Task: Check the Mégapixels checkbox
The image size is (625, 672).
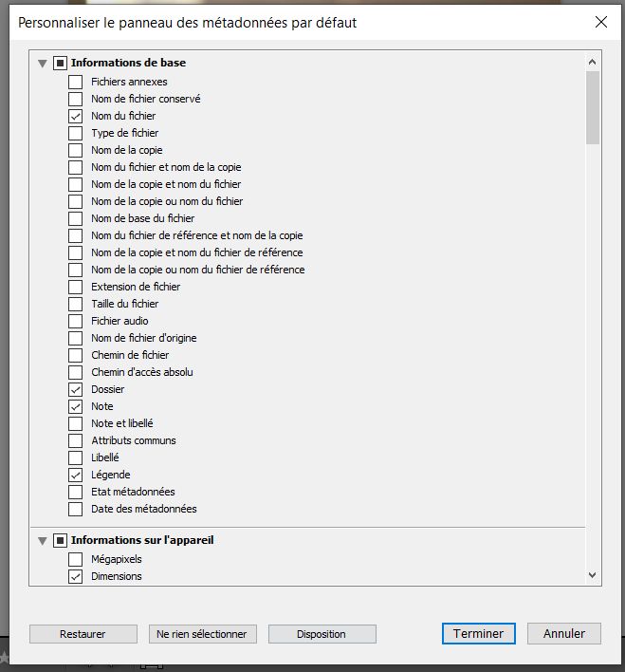Action: tap(75, 559)
